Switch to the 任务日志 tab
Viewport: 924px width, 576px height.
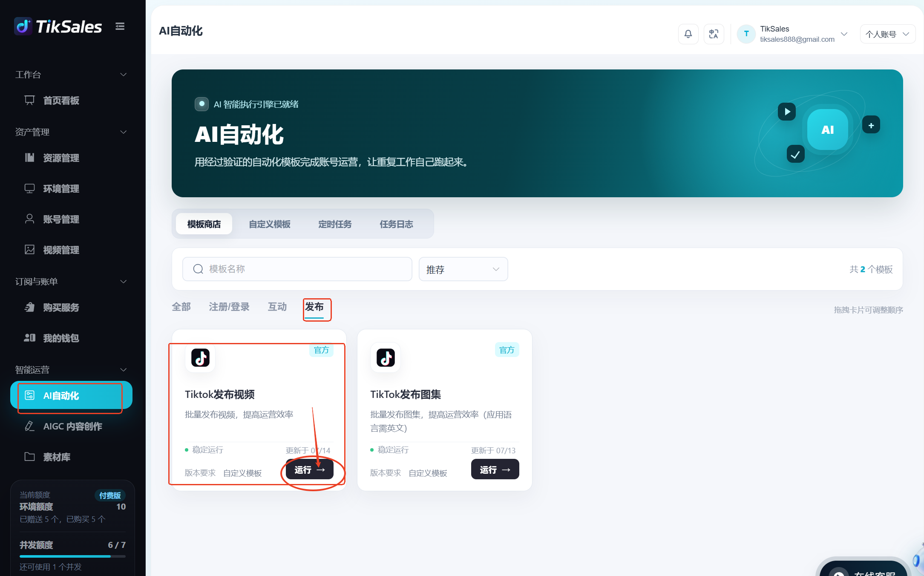pos(396,224)
